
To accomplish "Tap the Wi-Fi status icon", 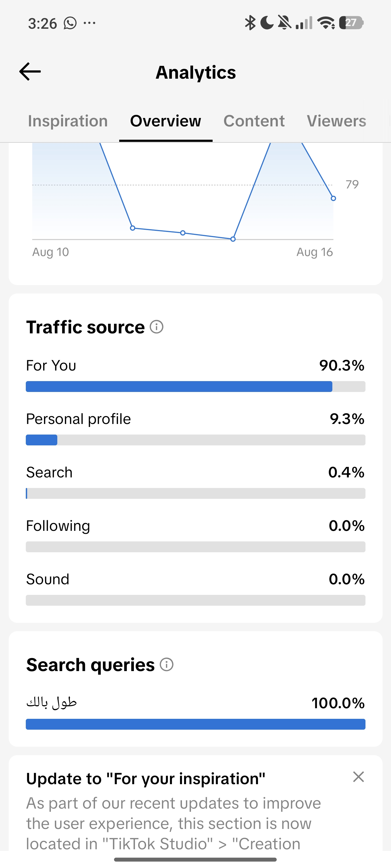I will (326, 23).
